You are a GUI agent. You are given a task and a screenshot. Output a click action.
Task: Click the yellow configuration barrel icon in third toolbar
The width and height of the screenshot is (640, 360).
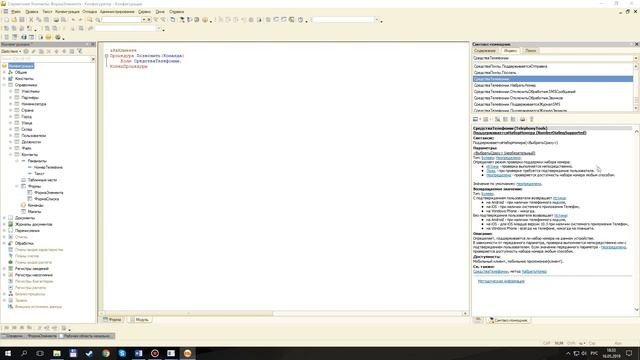point(48,37)
